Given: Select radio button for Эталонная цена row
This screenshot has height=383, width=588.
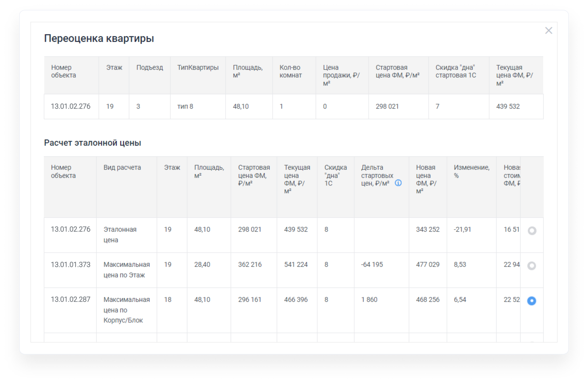Looking at the screenshot, I should tap(532, 231).
